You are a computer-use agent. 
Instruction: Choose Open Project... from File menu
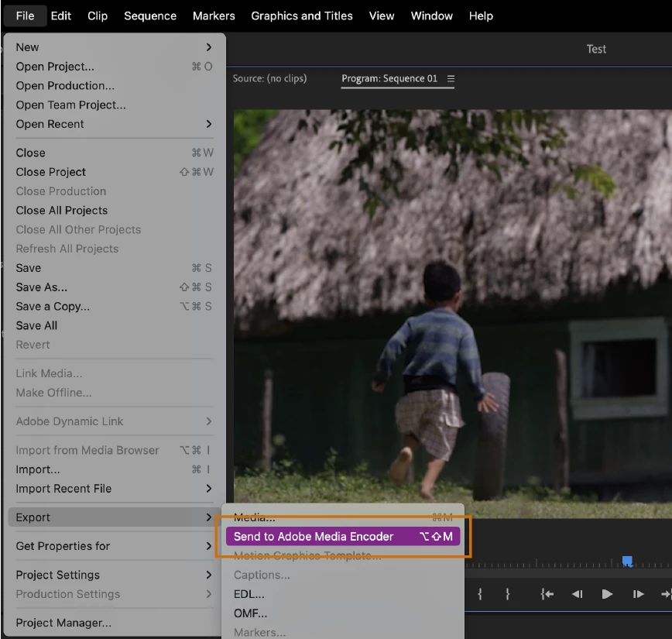[x=115, y=67]
